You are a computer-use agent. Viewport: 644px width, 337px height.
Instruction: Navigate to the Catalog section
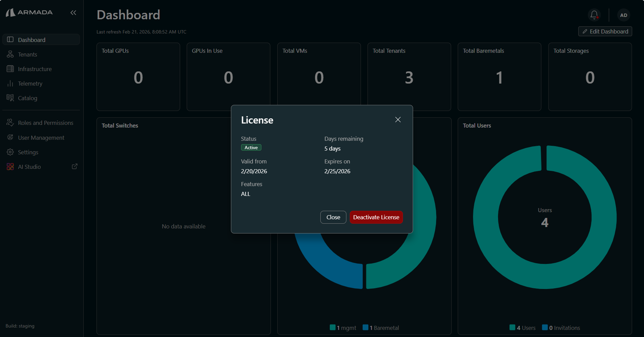(27, 98)
